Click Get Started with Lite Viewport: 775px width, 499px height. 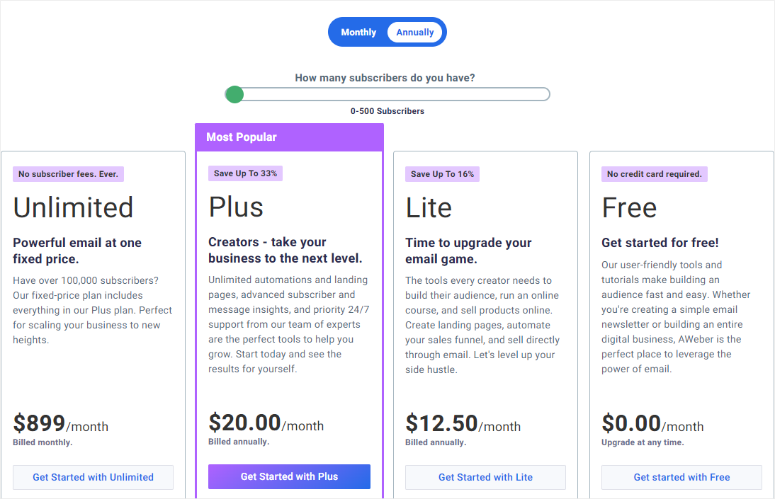(x=485, y=477)
